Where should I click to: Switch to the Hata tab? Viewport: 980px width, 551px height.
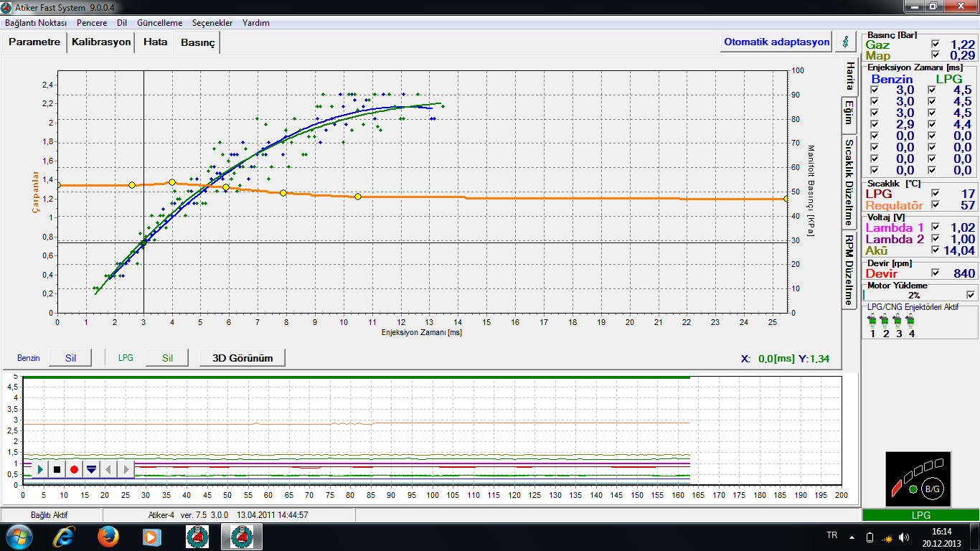pos(155,42)
